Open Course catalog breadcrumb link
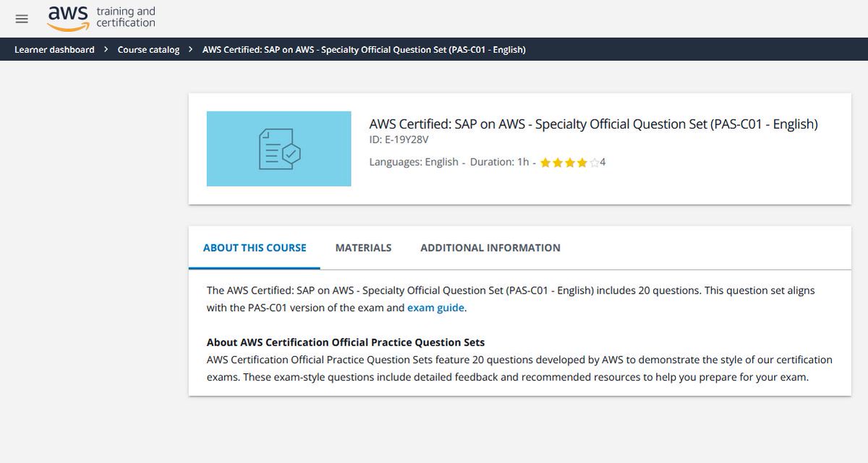 148,50
